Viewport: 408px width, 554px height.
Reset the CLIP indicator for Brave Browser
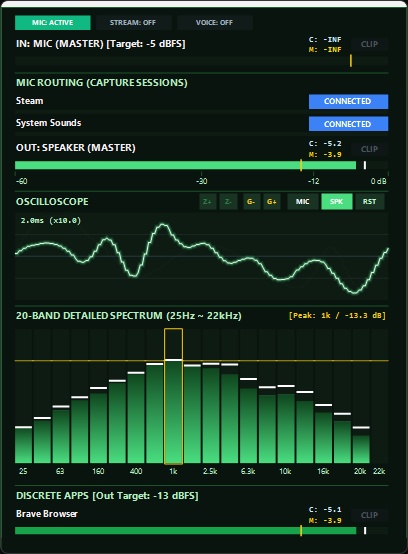[369, 515]
